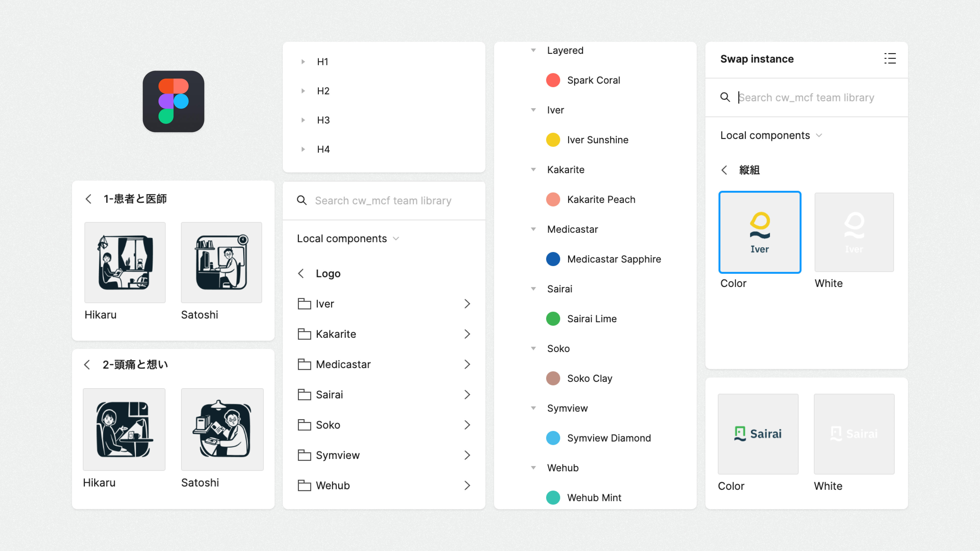
Task: Select Spark Coral color style
Action: click(593, 80)
